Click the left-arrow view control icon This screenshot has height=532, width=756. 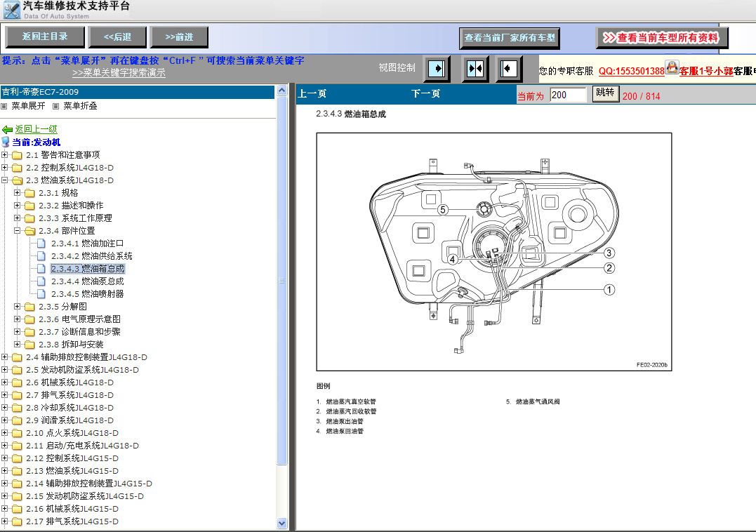[x=508, y=69]
